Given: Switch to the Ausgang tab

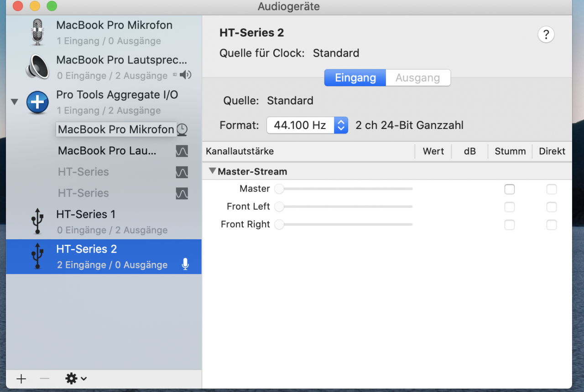Looking at the screenshot, I should (418, 78).
